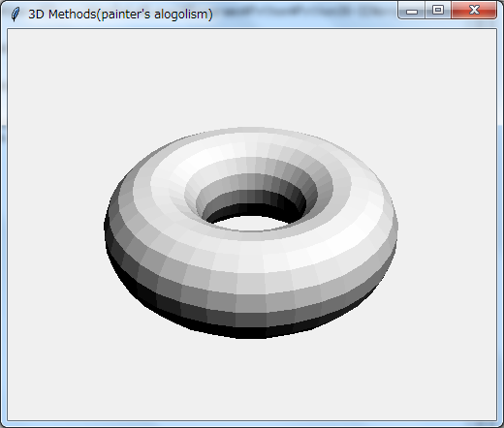Click the light inner slope left of the hole

click(194, 200)
